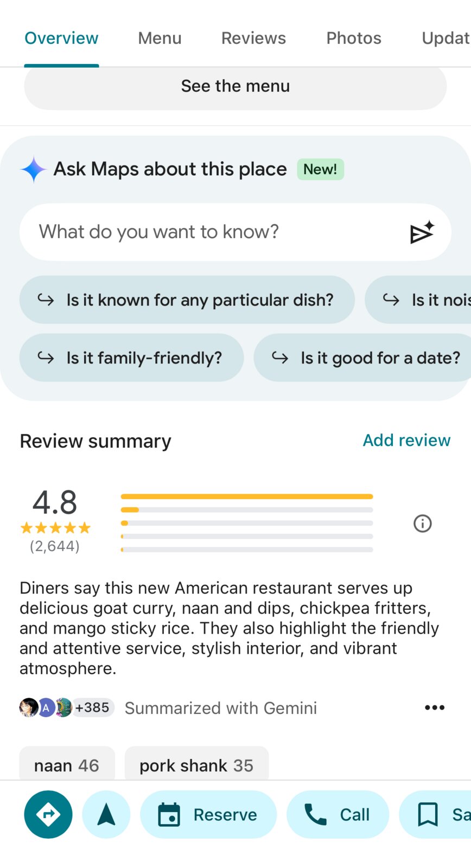Filter reviews by the naan 46 chip
The width and height of the screenshot is (471, 868).
click(x=67, y=765)
